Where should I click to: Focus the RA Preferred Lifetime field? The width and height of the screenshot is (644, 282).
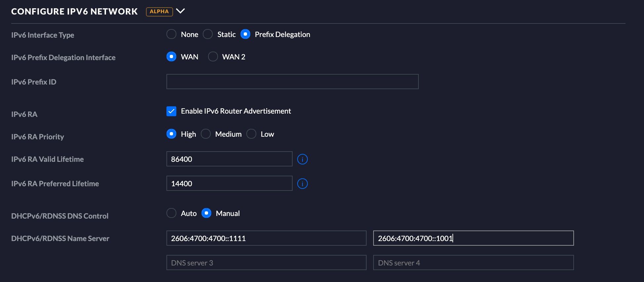229,183
